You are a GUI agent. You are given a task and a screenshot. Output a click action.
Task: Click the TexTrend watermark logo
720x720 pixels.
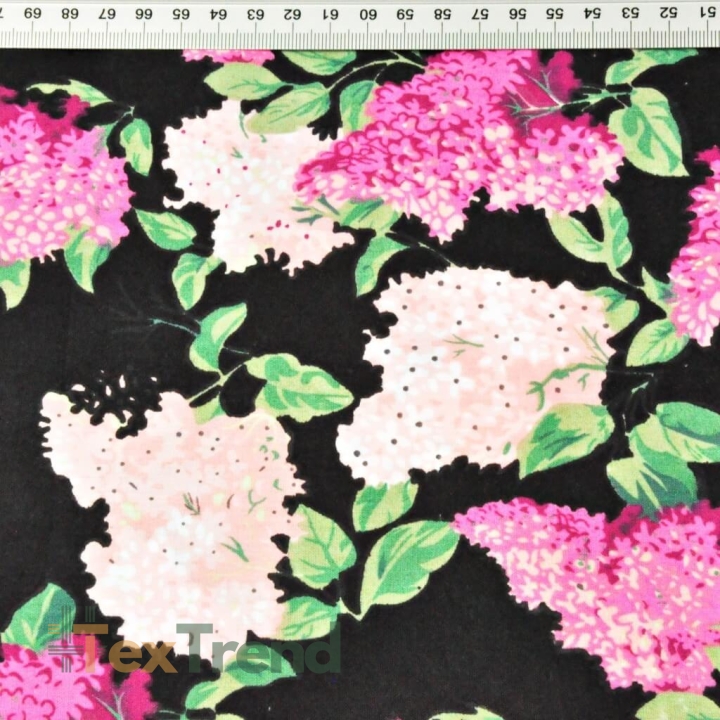coord(195,642)
